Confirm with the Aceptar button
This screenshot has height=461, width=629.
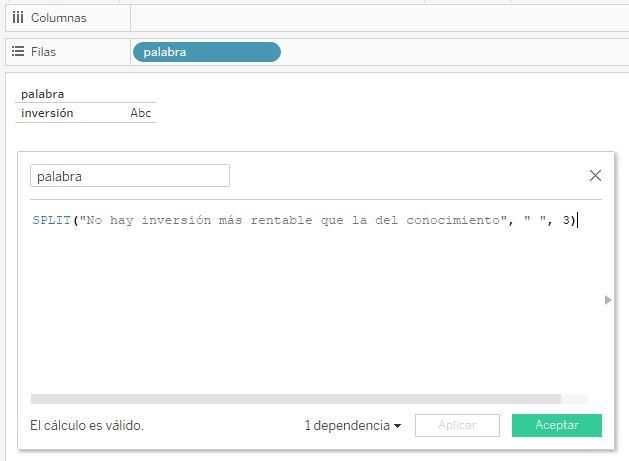pos(557,425)
